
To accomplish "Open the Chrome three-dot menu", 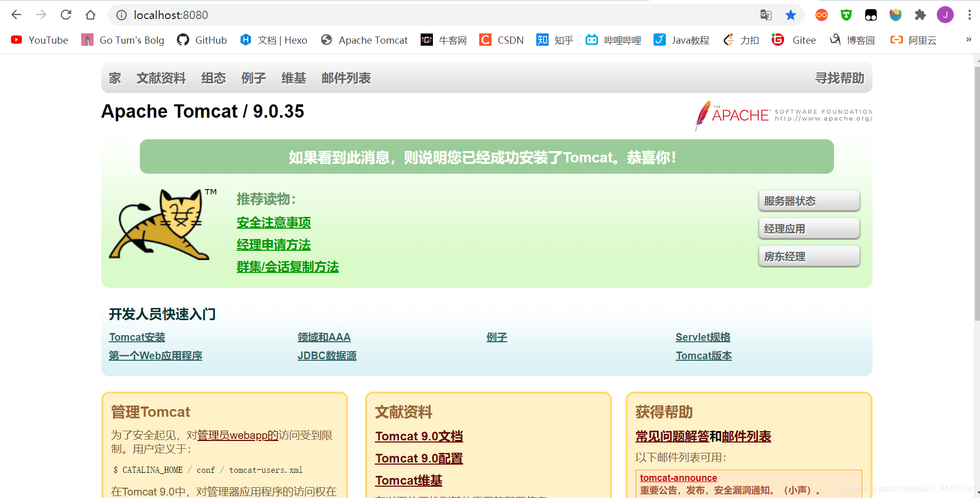I will (x=970, y=15).
